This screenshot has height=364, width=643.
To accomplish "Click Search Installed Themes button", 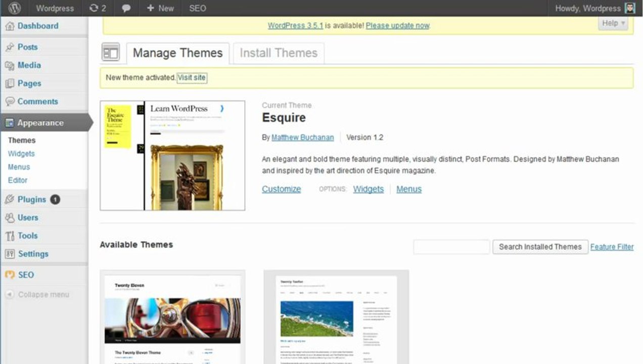I will (540, 247).
